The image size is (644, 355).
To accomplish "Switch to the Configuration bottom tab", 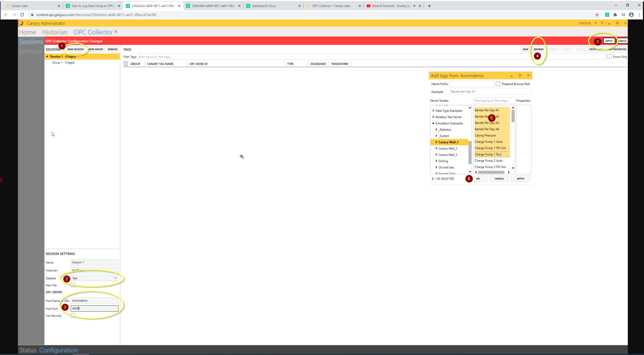I will tap(58, 350).
